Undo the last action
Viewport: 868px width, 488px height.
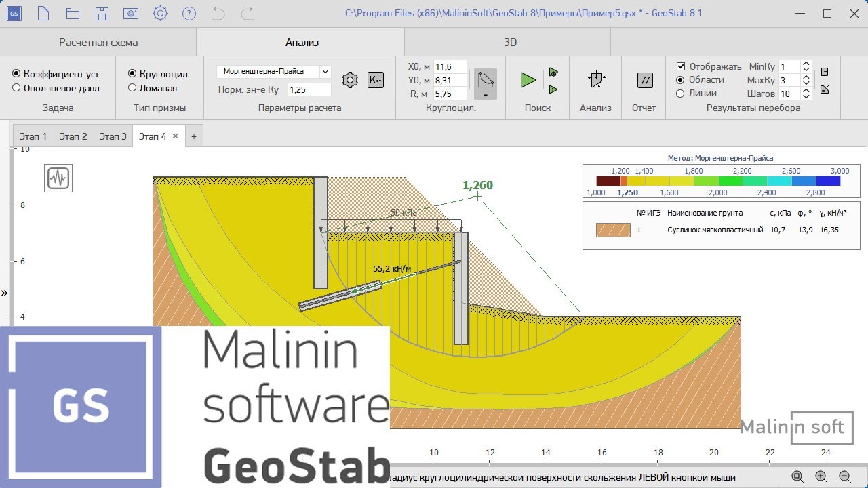pos(218,13)
